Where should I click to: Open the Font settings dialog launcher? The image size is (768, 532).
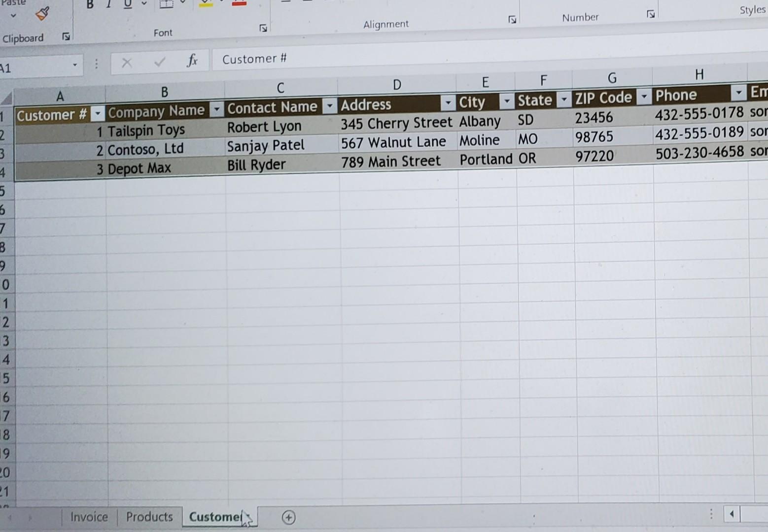pos(263,29)
